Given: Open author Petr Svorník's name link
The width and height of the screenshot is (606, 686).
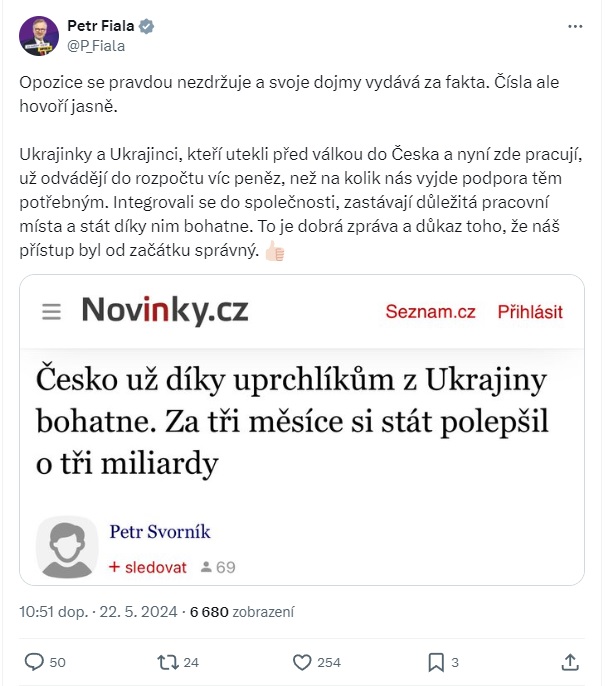Looking at the screenshot, I should 160,532.
